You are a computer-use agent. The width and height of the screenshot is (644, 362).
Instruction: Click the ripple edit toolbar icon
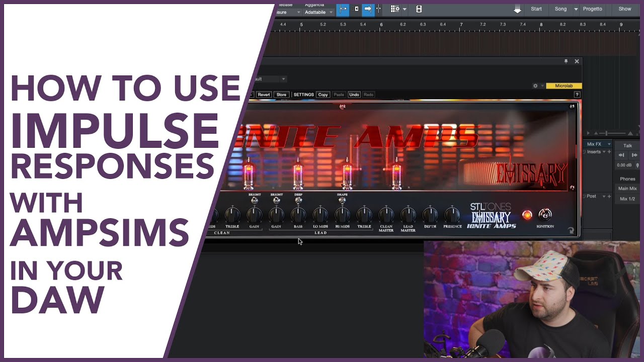coord(356,9)
